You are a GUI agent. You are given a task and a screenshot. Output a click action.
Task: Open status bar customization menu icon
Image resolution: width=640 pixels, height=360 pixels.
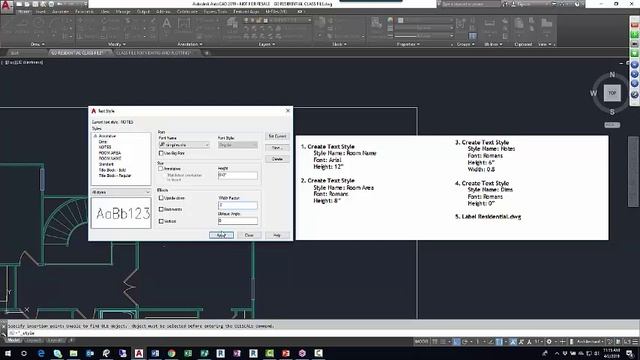(x=636, y=341)
